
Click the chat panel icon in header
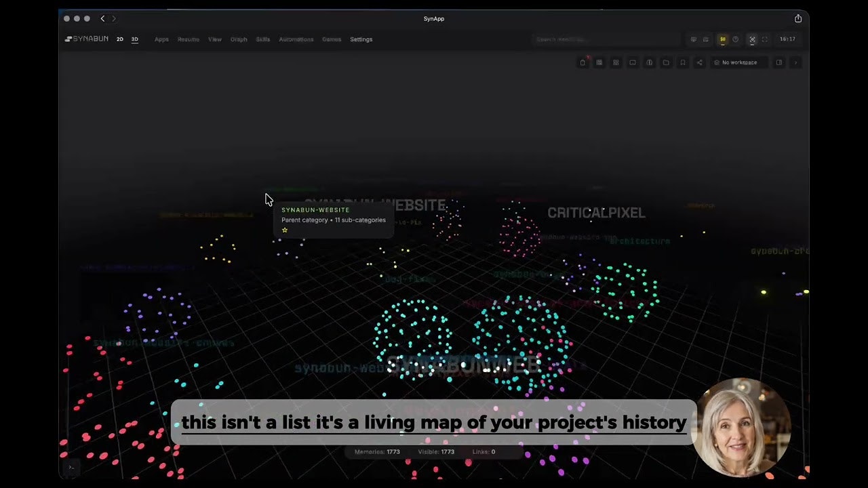(693, 39)
